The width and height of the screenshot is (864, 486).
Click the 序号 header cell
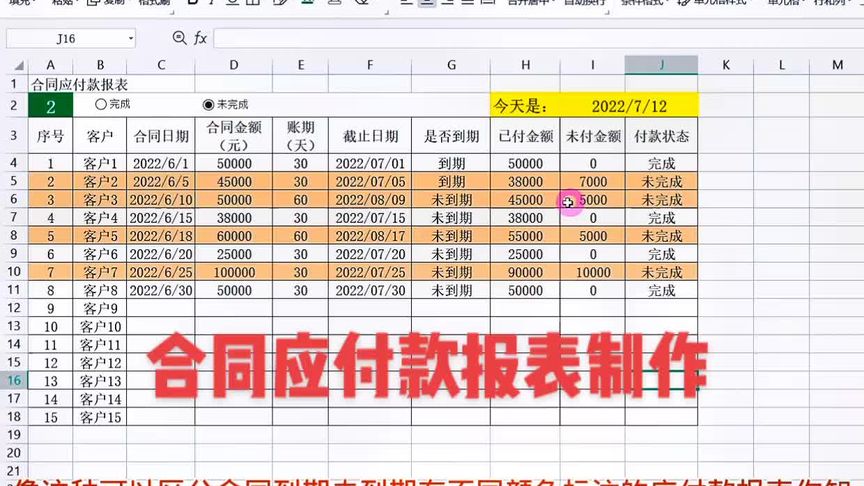click(x=50, y=136)
